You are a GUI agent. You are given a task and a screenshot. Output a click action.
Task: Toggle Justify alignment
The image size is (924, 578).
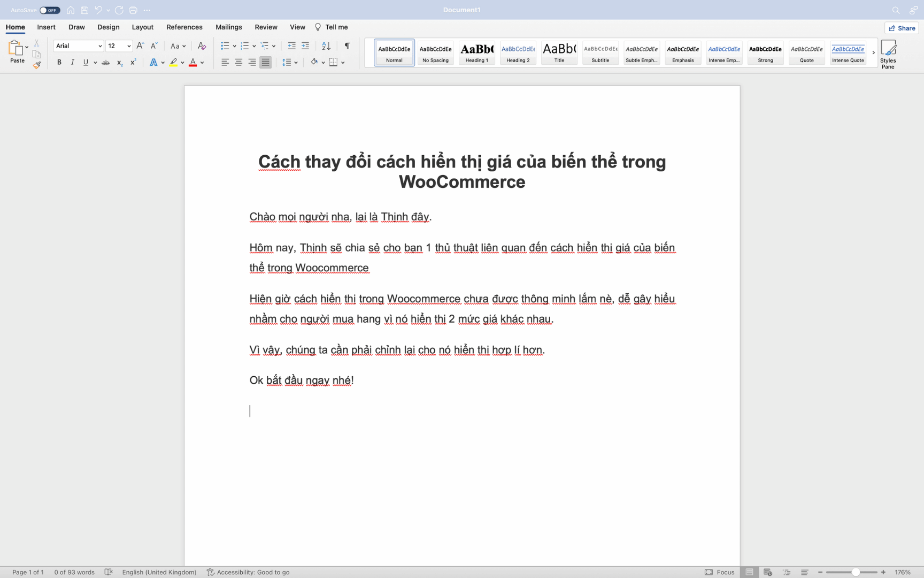[266, 63]
